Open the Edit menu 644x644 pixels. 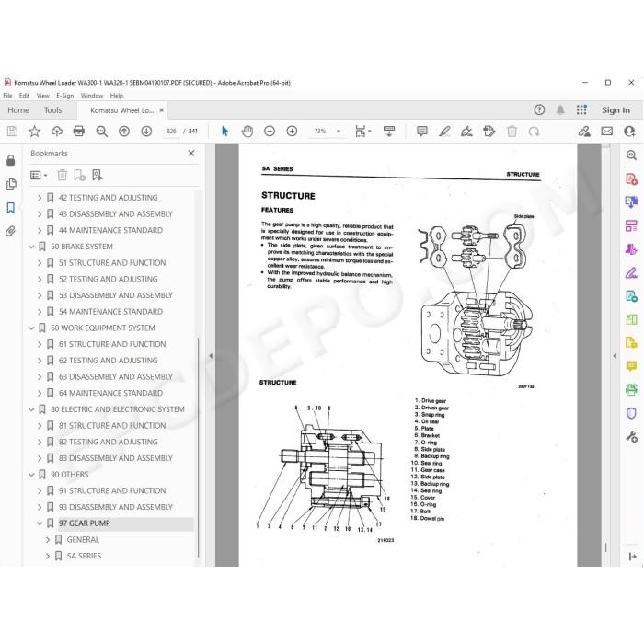(x=24, y=96)
